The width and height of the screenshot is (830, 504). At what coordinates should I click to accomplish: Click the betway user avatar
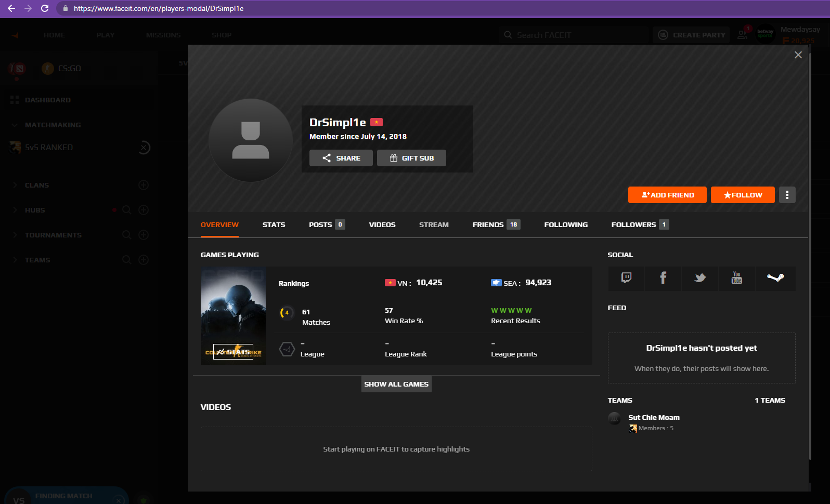(765, 34)
